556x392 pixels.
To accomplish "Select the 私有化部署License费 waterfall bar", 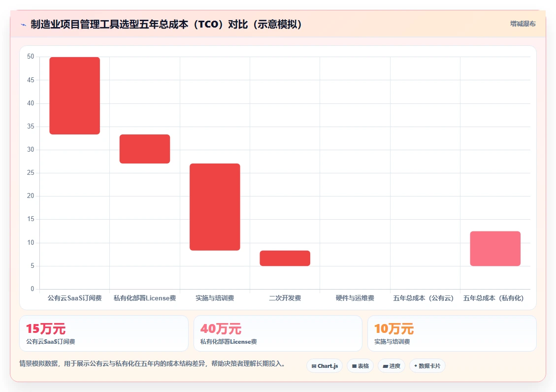I will (145, 149).
